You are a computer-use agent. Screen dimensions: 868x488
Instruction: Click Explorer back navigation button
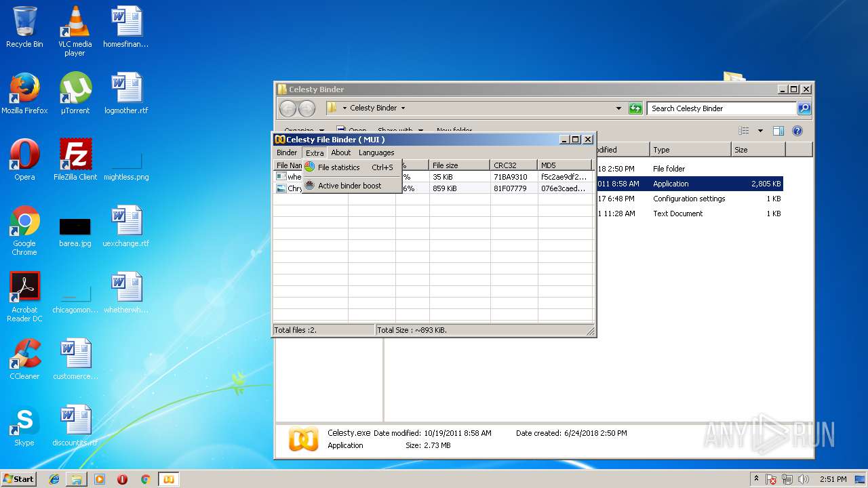(288, 108)
